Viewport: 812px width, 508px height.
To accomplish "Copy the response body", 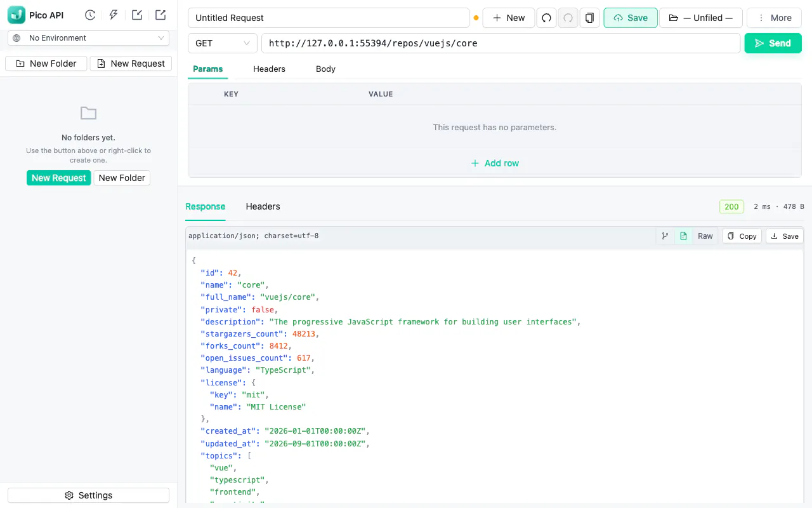I will click(742, 236).
